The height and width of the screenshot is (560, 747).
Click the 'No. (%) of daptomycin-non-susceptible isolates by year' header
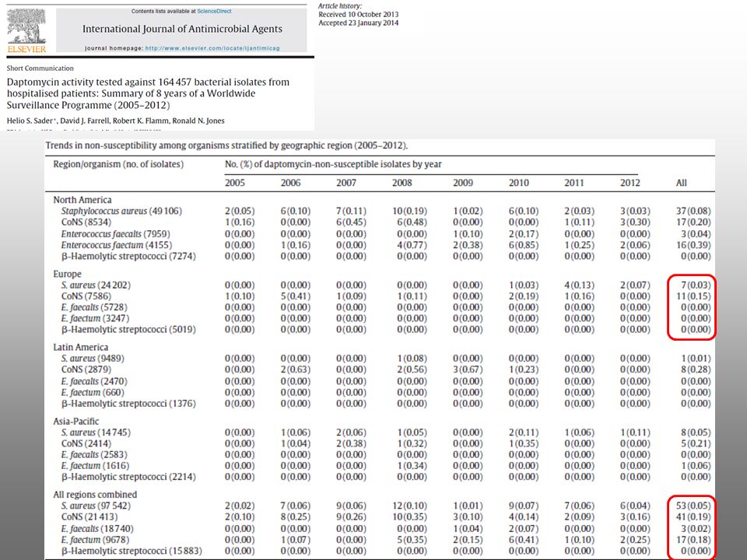333,164
